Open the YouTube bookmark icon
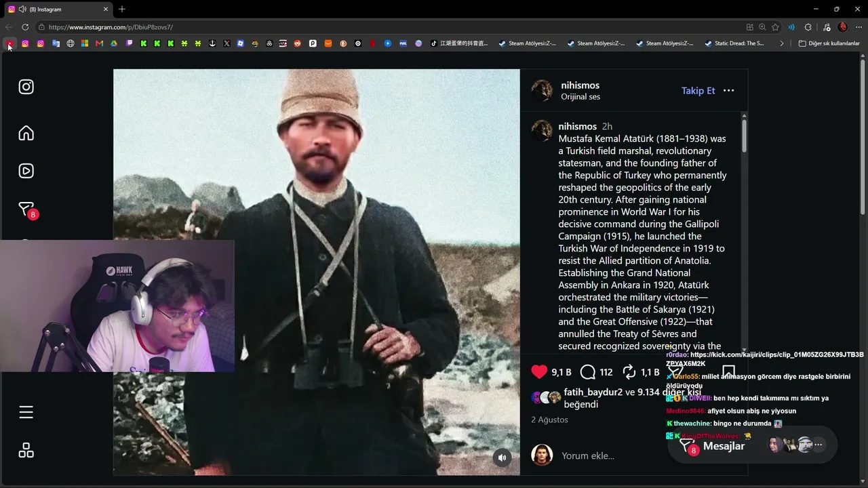 click(9, 43)
